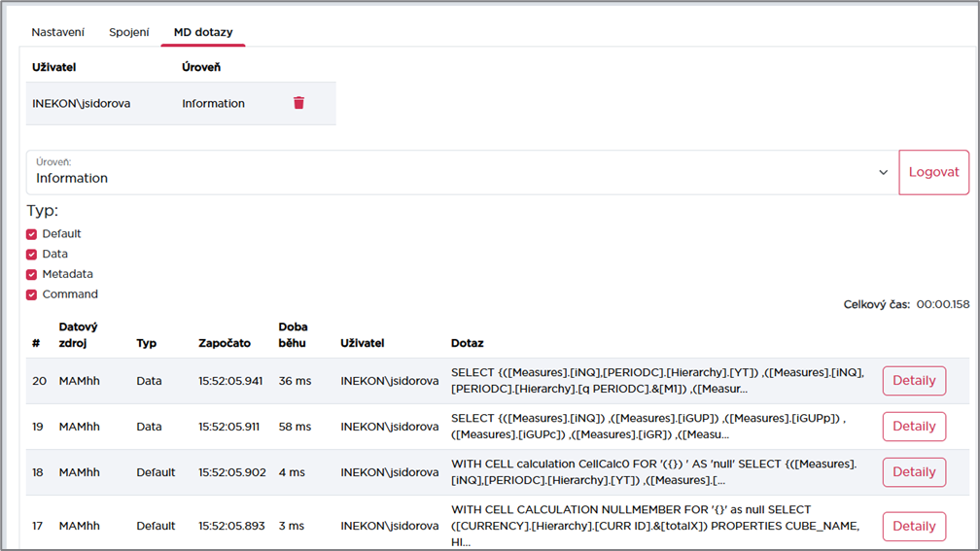Click the Datový zdroj column header
980x551 pixels.
pyautogui.click(x=78, y=335)
